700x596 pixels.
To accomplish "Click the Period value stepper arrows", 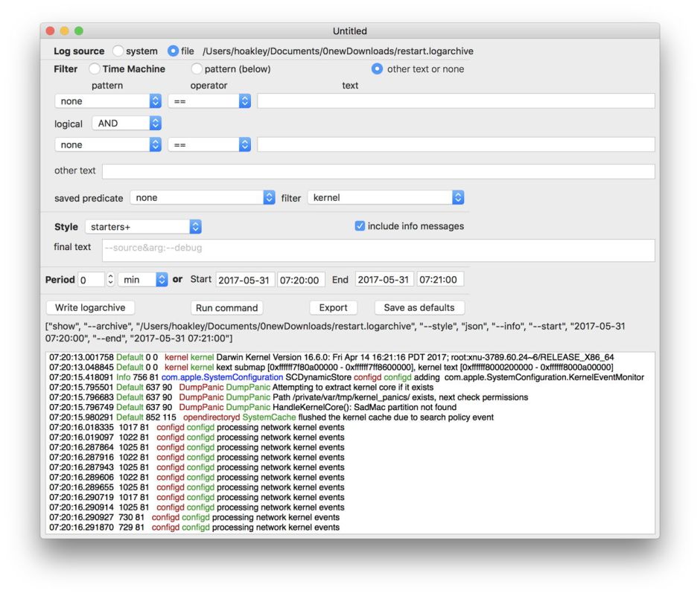I will click(111, 280).
